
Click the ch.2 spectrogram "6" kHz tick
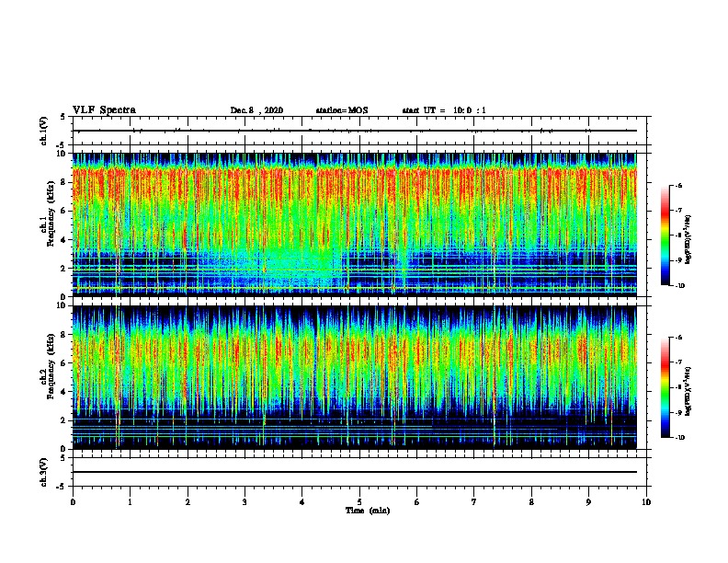pyautogui.click(x=64, y=363)
